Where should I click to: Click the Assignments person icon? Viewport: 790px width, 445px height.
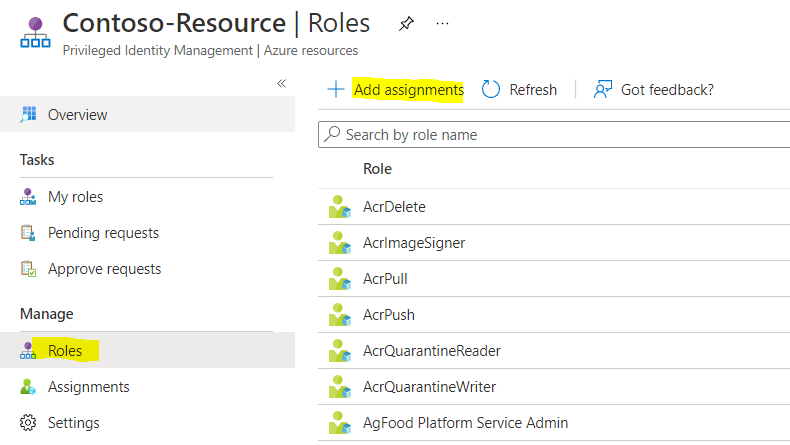point(28,387)
